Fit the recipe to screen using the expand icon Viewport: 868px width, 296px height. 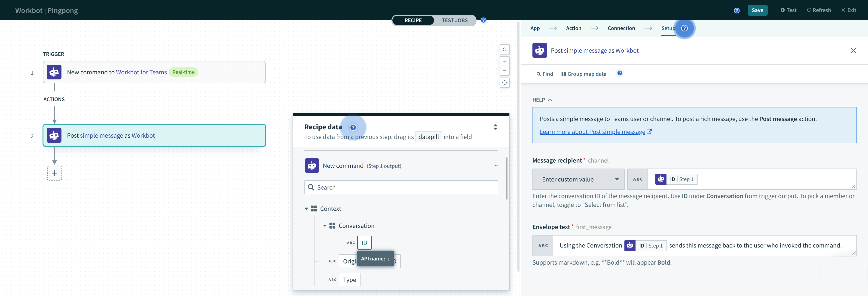coord(504,82)
